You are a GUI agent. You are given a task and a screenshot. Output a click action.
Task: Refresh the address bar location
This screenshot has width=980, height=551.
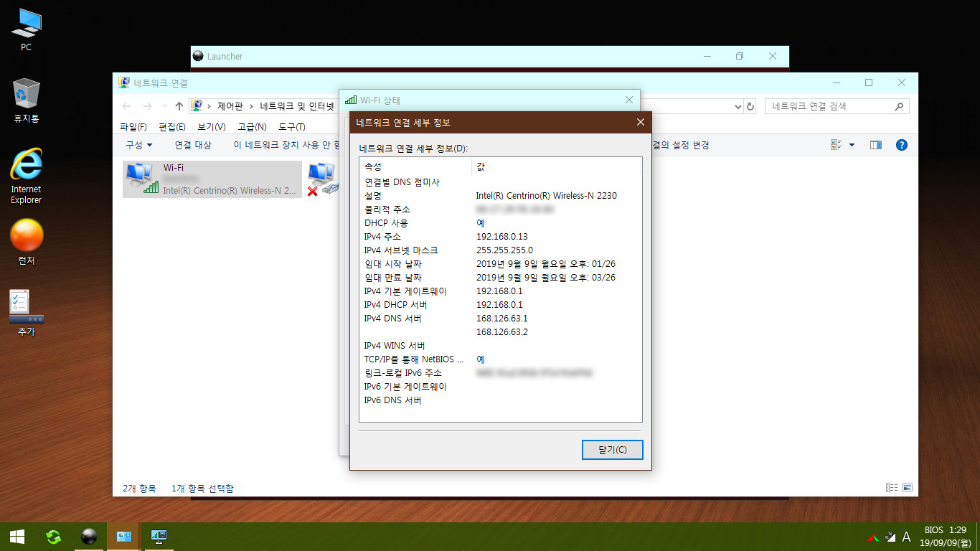pyautogui.click(x=750, y=106)
